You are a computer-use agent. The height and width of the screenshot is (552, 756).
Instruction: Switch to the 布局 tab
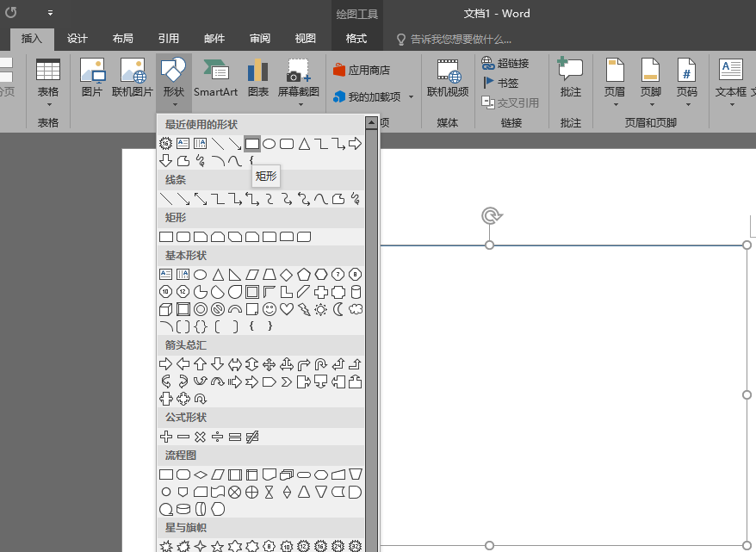coord(123,39)
